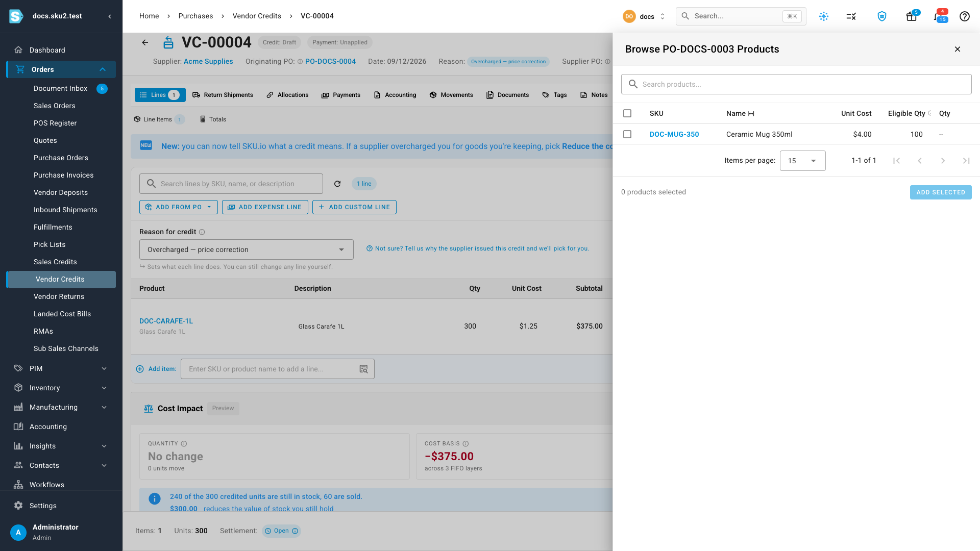This screenshot has width=980, height=551.
Task: Open the product browse icon in Add item field
Action: click(x=363, y=369)
